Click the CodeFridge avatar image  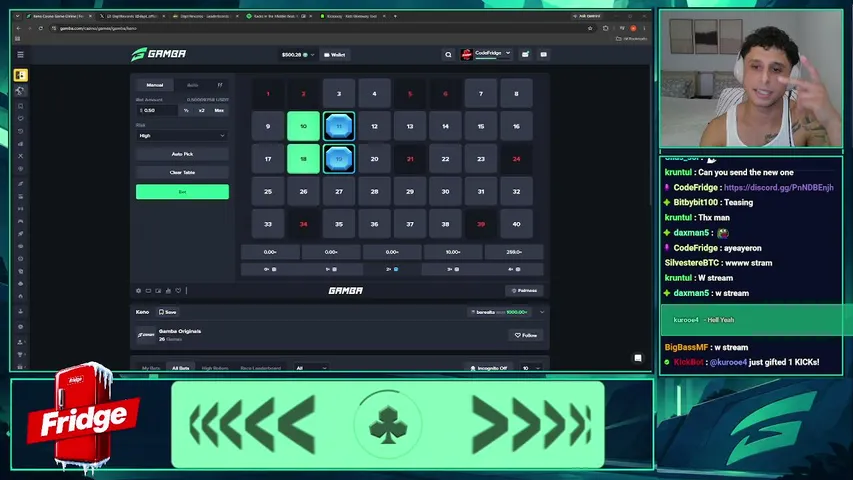(466, 54)
